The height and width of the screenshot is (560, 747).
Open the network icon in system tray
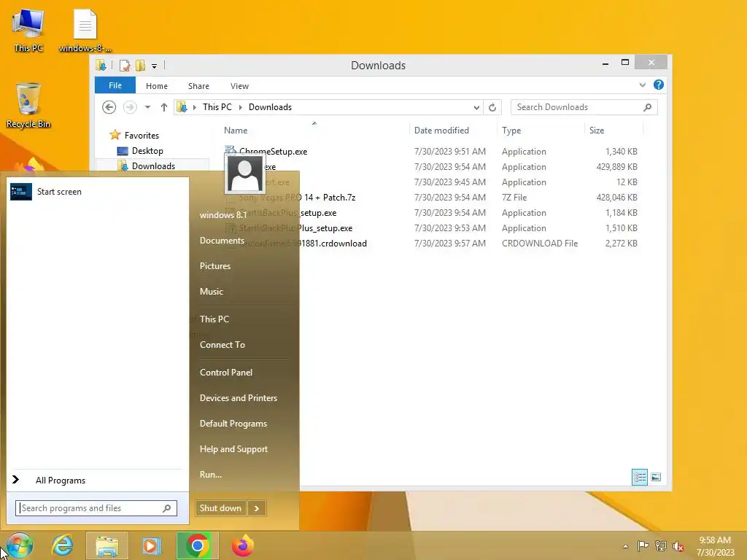(661, 546)
